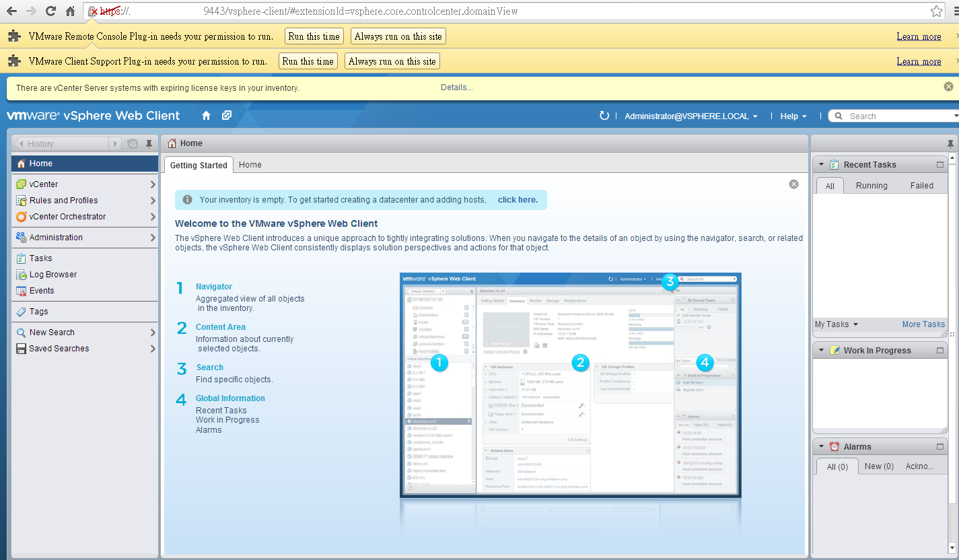Select the All (0) alarms tab
959x560 pixels.
(837, 466)
